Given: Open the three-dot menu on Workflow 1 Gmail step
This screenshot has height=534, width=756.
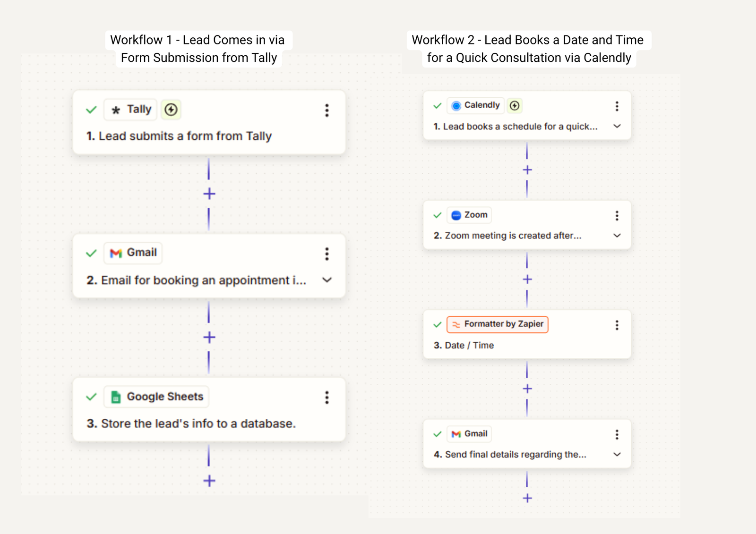Looking at the screenshot, I should (x=326, y=254).
